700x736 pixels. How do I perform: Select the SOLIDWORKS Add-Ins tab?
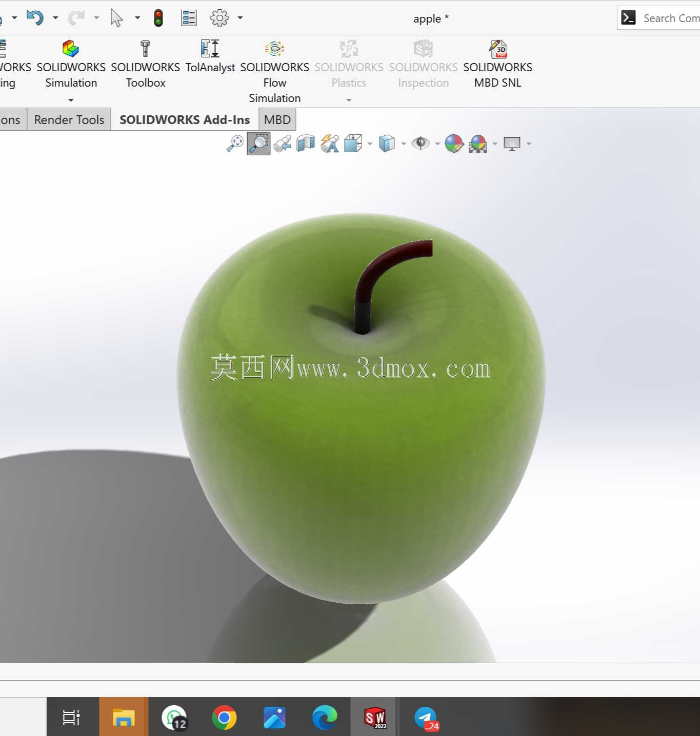coord(185,120)
